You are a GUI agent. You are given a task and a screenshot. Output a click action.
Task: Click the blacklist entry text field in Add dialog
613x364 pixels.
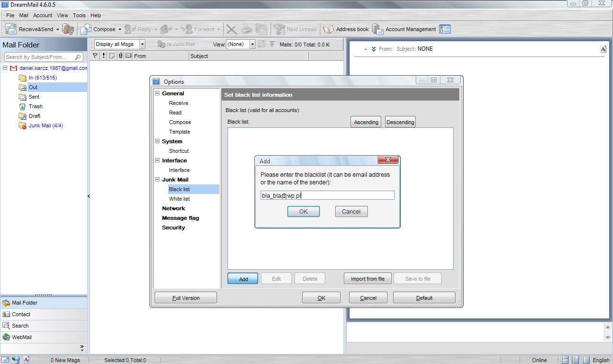pos(328,195)
